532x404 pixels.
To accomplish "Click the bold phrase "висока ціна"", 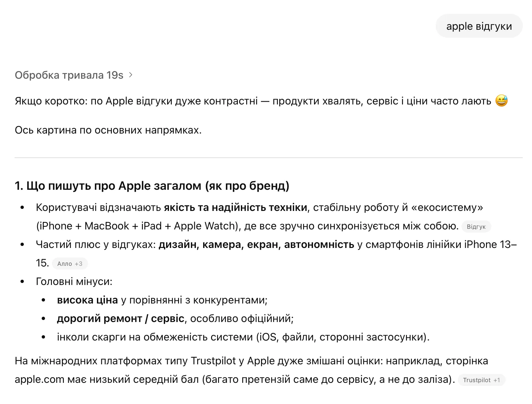I will click(x=87, y=300).
